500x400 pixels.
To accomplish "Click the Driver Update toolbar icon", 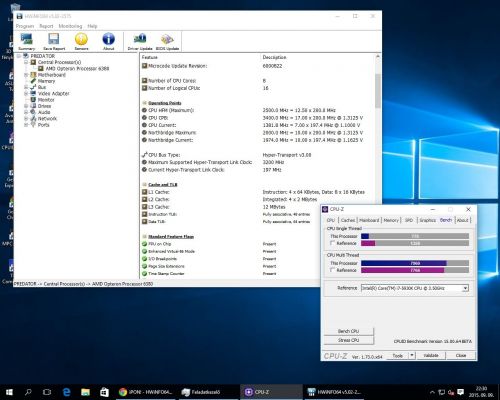I will point(140,41).
